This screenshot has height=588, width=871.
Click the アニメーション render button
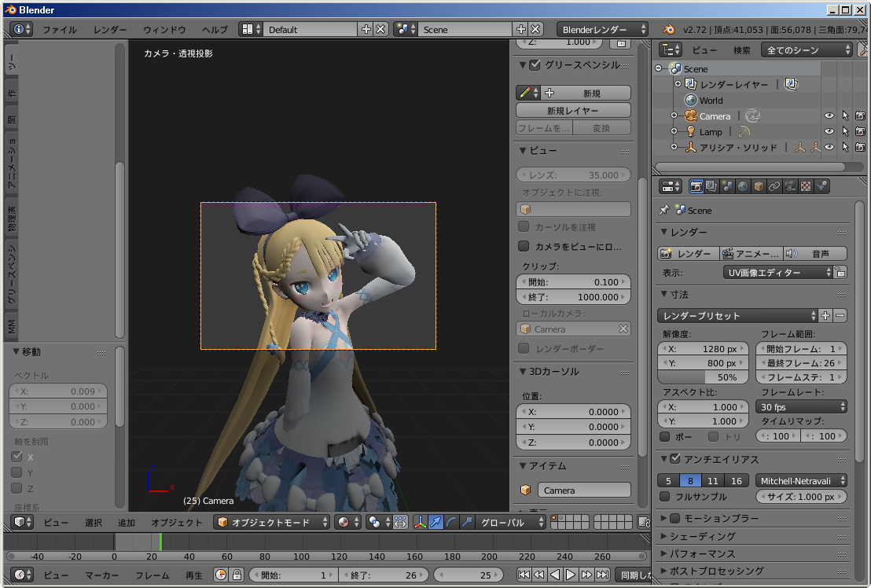coord(752,254)
